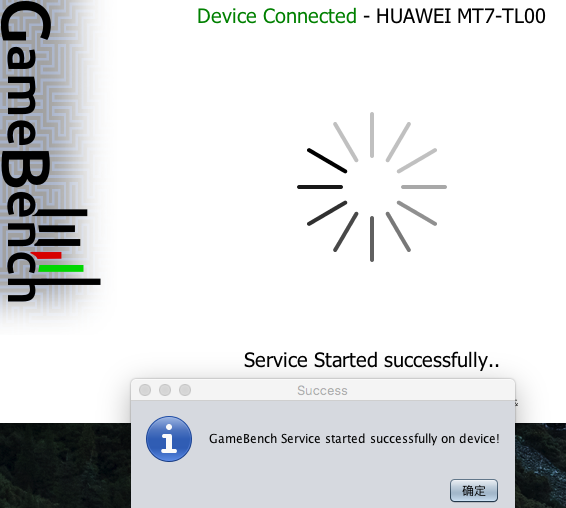The height and width of the screenshot is (508, 566).
Task: Click the zoom button of Success dialog
Action: 185,390
